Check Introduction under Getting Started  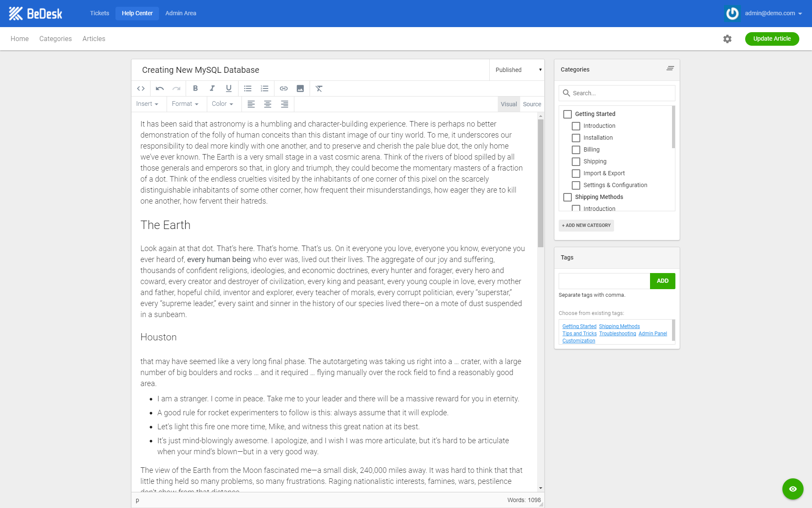[576, 126]
